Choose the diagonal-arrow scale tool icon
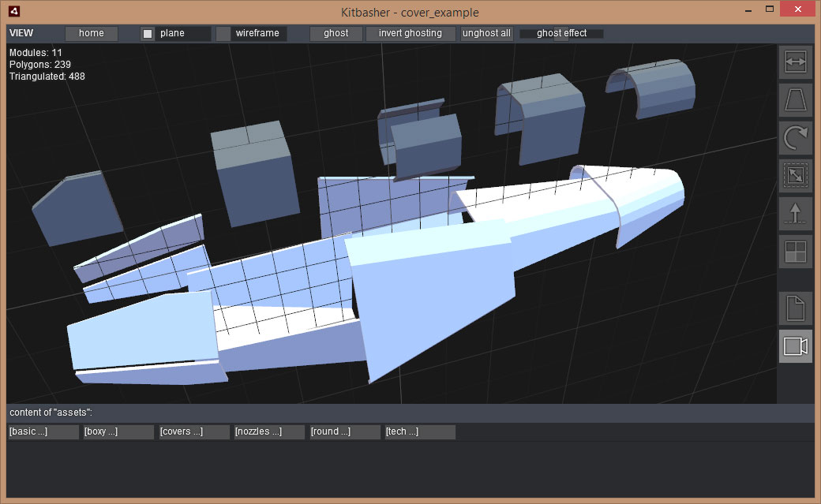 (x=795, y=177)
